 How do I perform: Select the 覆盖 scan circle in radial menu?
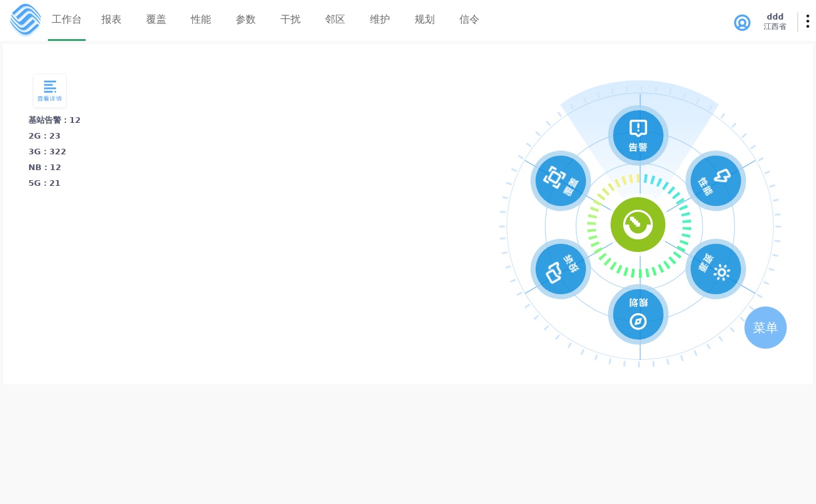tap(561, 181)
